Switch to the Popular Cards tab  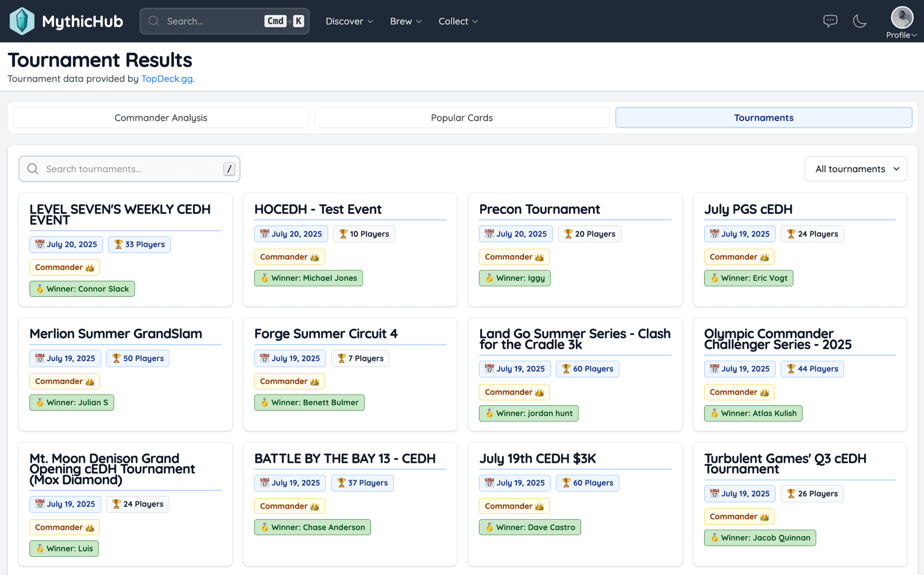[x=462, y=118]
